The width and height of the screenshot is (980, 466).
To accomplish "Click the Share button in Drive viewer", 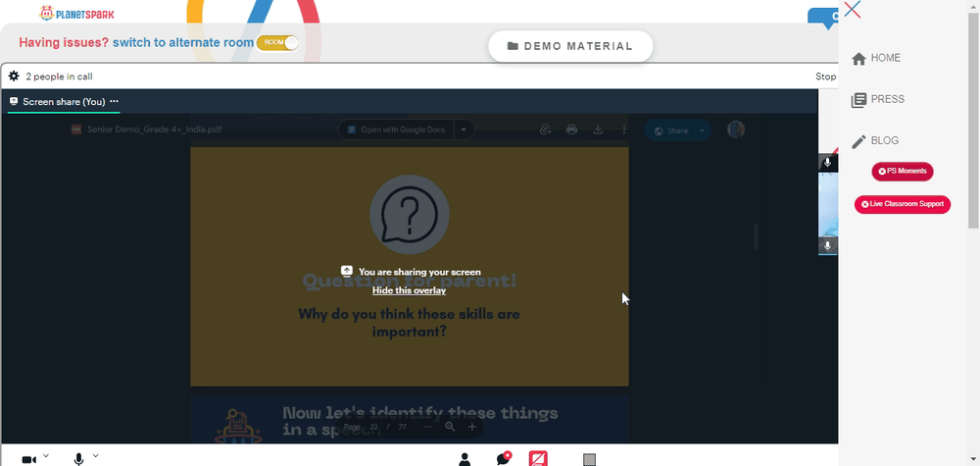I will coord(670,130).
